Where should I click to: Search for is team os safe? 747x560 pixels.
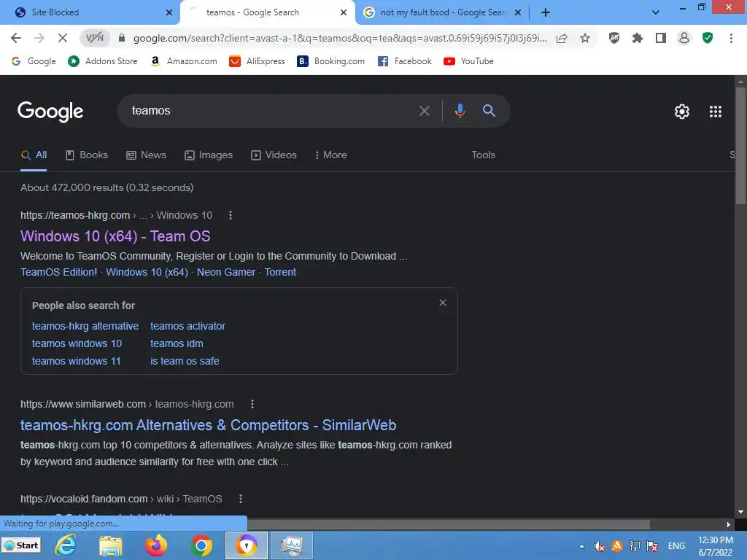coord(185,361)
